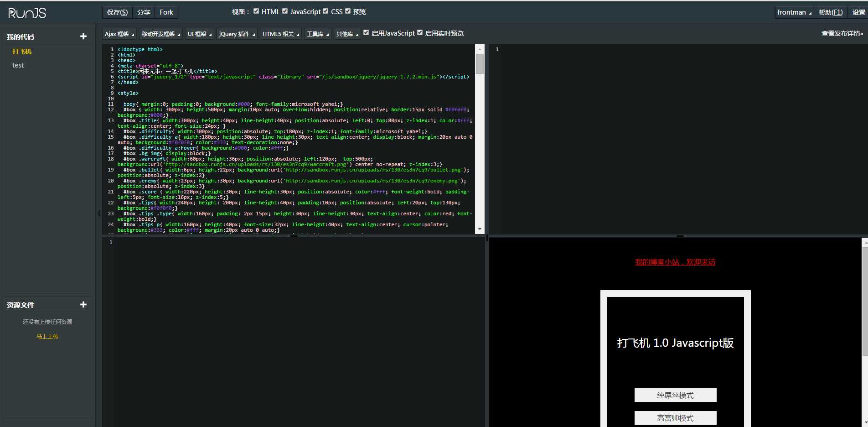Click the 视图： label

click(x=241, y=12)
